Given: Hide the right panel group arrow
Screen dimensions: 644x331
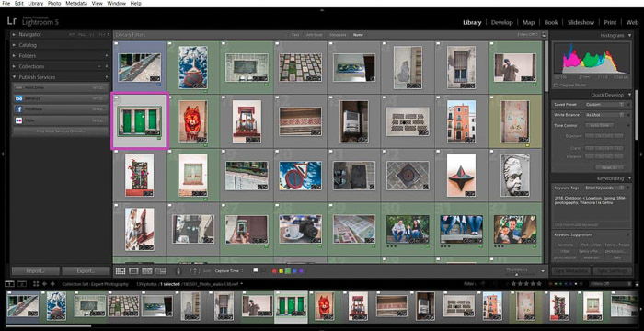Looking at the screenshot, I should (641, 154).
